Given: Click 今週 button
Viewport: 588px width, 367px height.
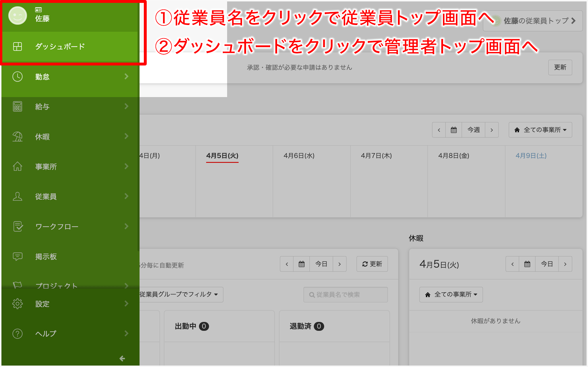Looking at the screenshot, I should click(473, 130).
